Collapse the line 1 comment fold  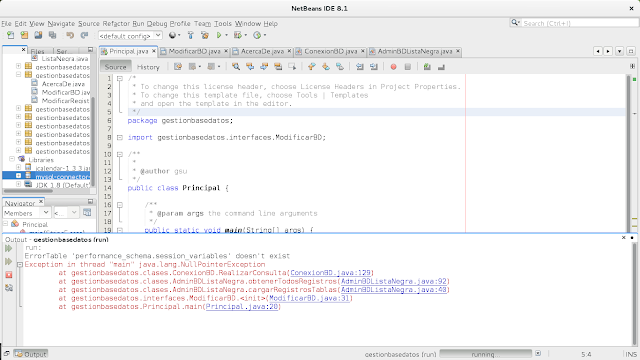coord(120,78)
